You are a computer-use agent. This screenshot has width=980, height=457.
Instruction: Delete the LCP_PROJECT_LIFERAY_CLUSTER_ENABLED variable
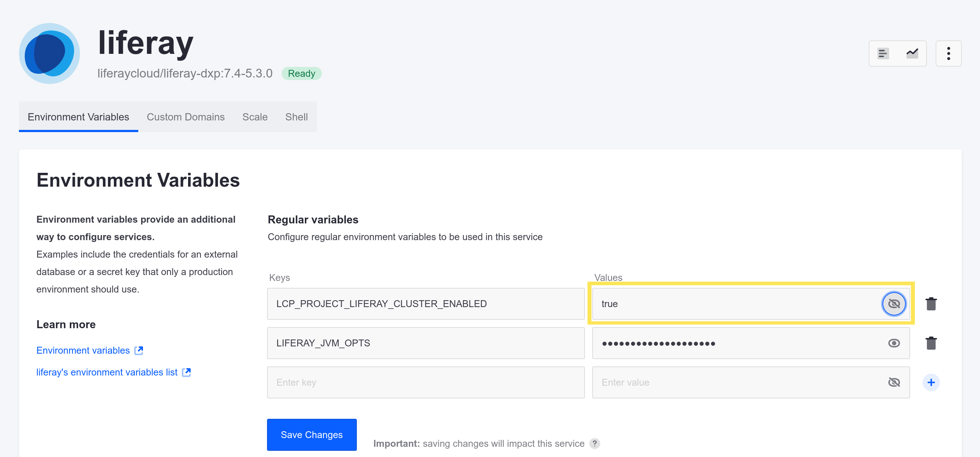coord(931,304)
